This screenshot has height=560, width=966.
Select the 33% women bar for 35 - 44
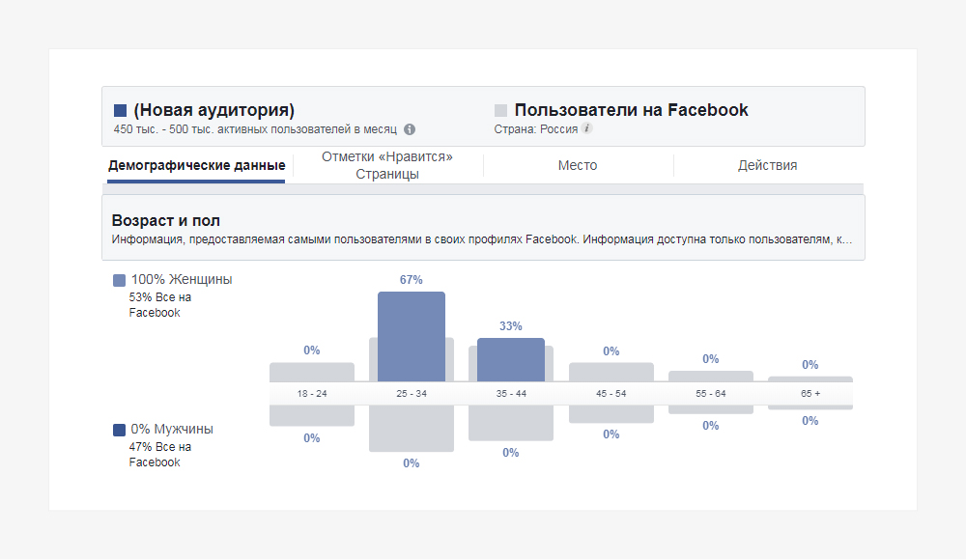pos(511,358)
